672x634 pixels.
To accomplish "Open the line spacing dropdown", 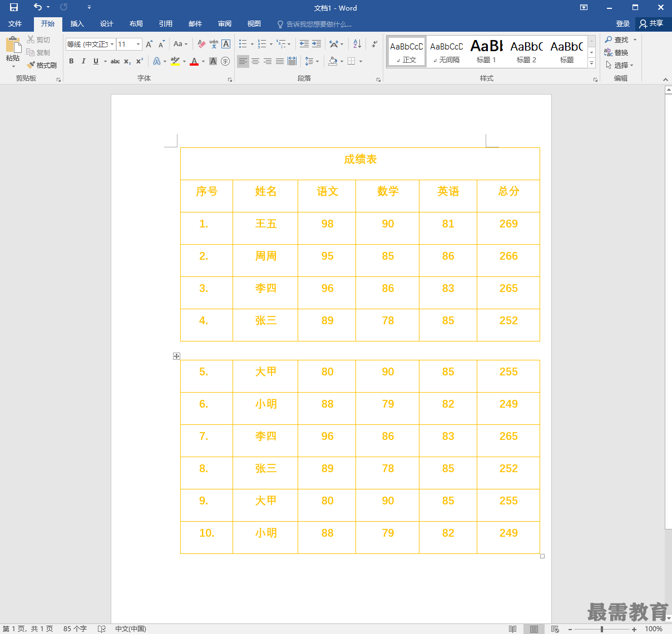I will click(312, 61).
